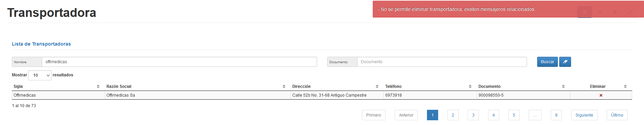Focus the Nombre field containing offimedicas

179,62
